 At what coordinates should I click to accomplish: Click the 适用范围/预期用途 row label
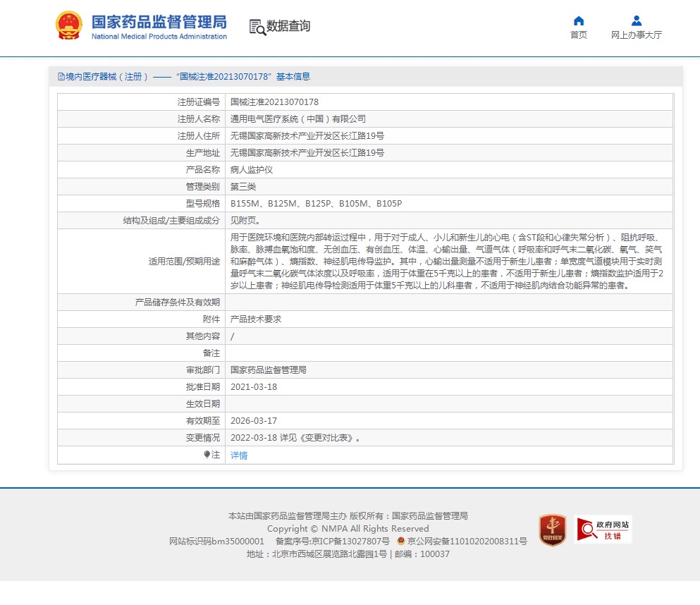(x=185, y=262)
